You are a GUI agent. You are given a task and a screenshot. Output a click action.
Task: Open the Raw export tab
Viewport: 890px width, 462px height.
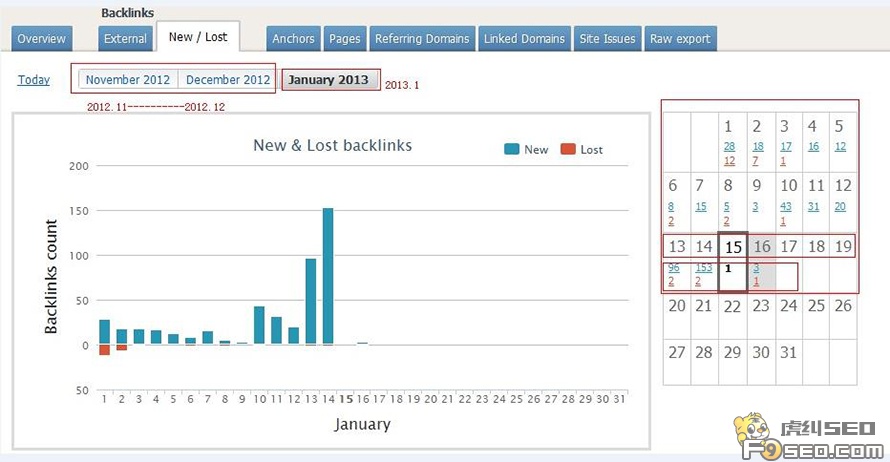pos(680,39)
